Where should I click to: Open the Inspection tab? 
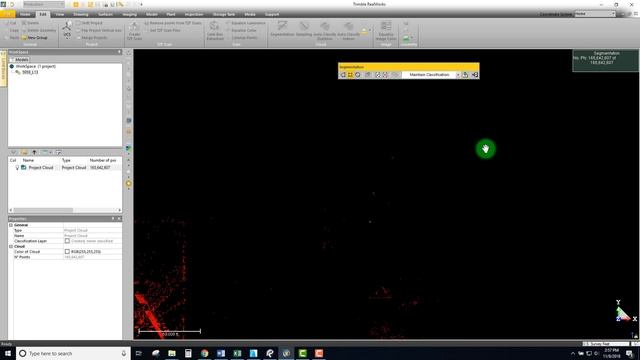coord(194,14)
